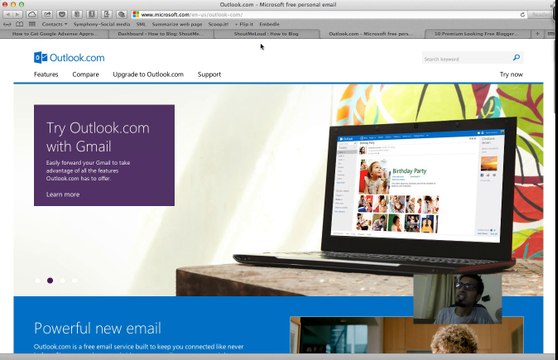Viewport: 558px width, 360px height.
Task: Click the Powerful new email heading
Action: pos(98,328)
